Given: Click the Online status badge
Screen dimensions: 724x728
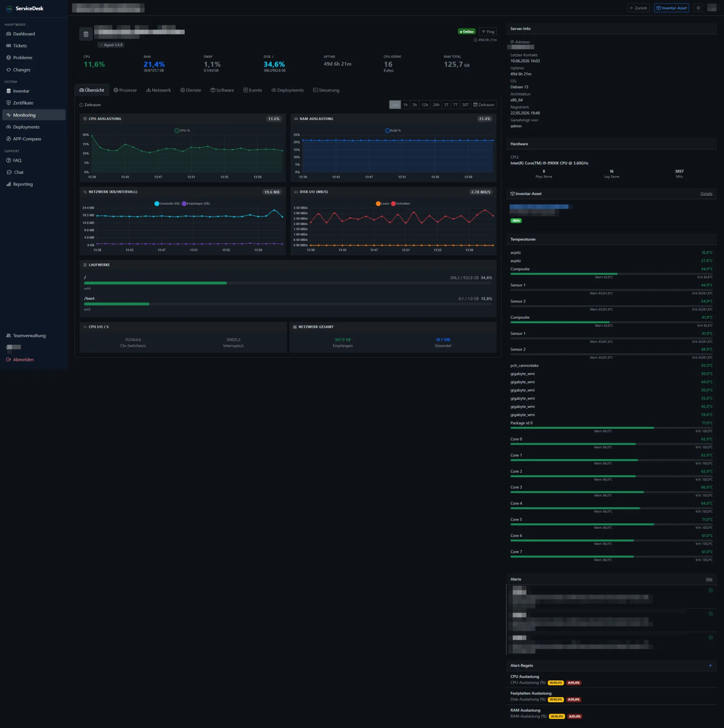Looking at the screenshot, I should 467,32.
